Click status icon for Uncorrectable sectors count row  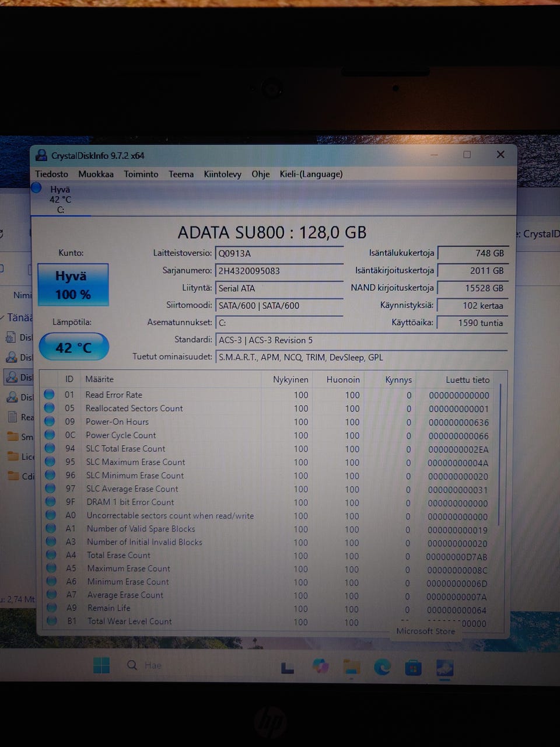[x=51, y=515]
